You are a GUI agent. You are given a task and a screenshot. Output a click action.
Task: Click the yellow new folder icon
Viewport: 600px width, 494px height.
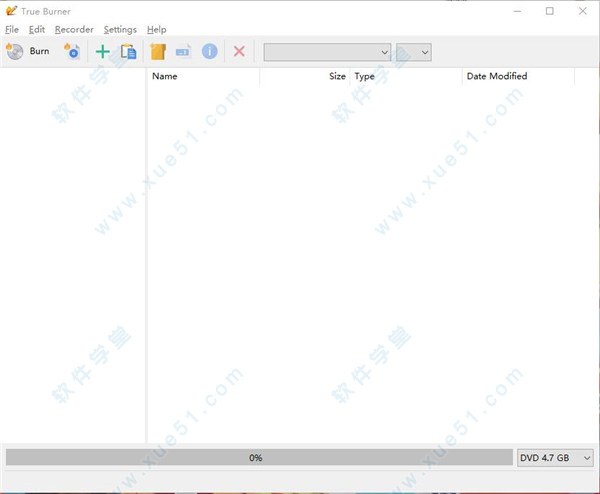[158, 52]
